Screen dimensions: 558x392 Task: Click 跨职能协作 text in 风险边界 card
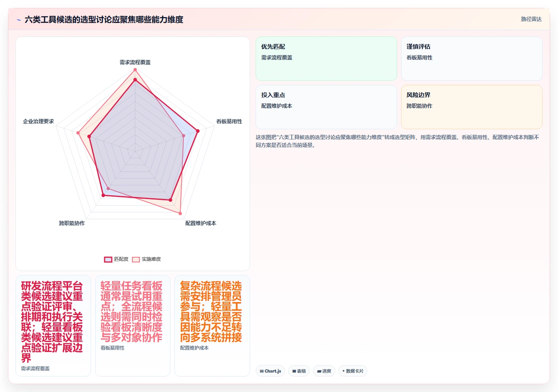coord(419,106)
